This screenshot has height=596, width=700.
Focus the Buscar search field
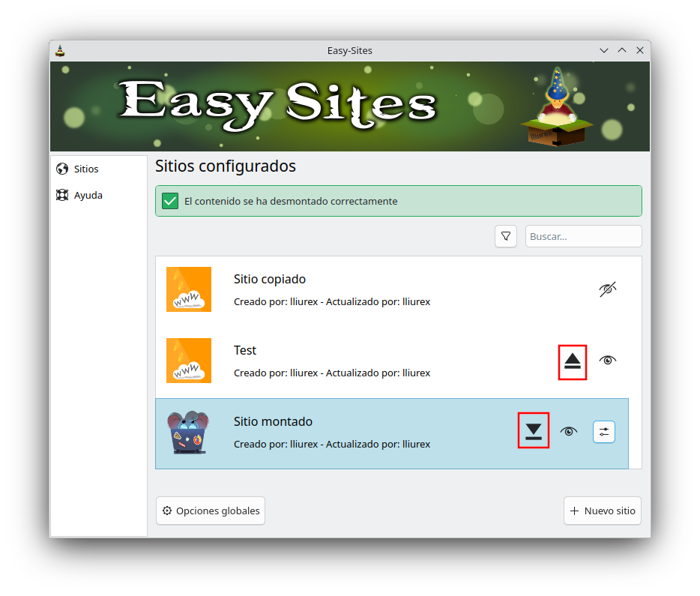click(583, 236)
